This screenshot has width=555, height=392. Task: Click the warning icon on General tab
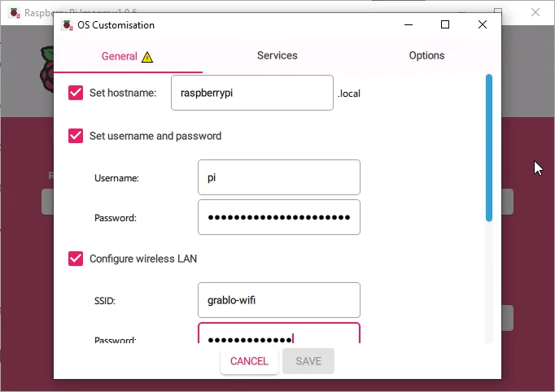pyautogui.click(x=147, y=57)
